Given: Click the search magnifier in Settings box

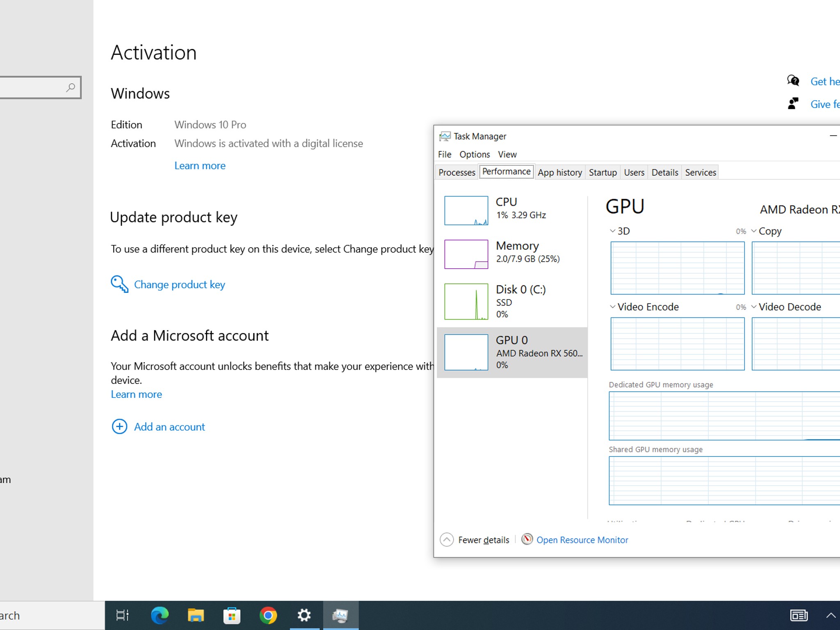Looking at the screenshot, I should coord(71,87).
